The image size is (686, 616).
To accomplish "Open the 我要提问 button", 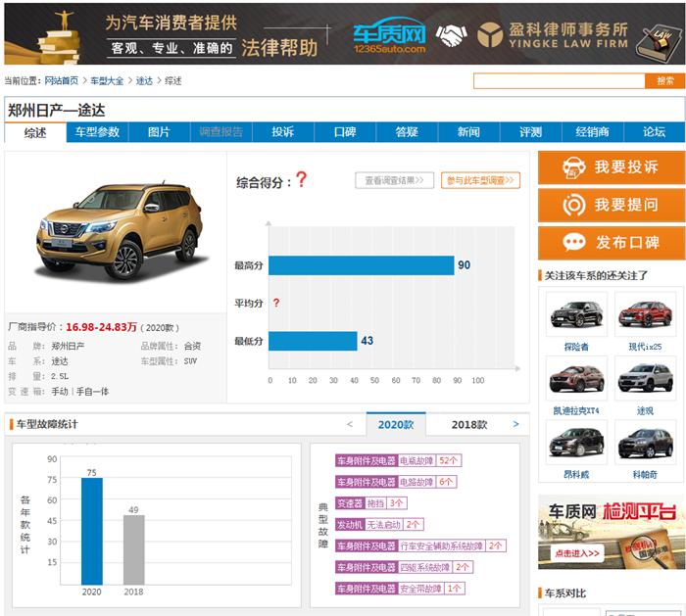I will (x=612, y=205).
